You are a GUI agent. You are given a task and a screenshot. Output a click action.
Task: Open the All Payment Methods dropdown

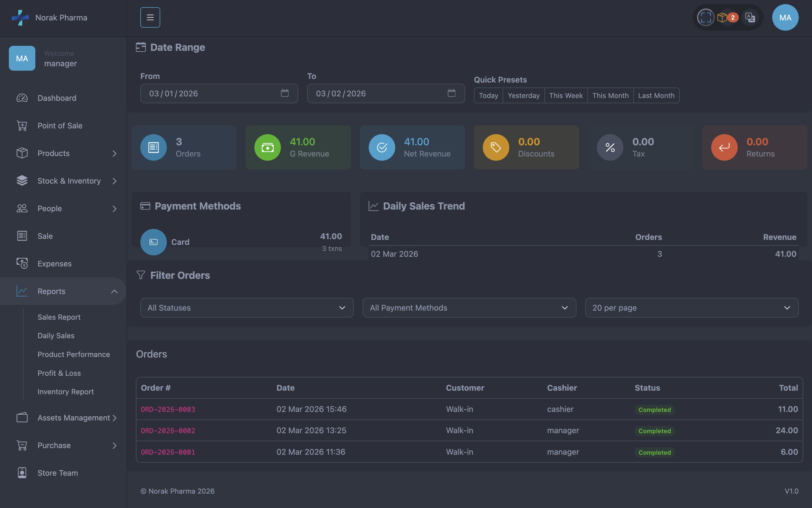coord(469,308)
